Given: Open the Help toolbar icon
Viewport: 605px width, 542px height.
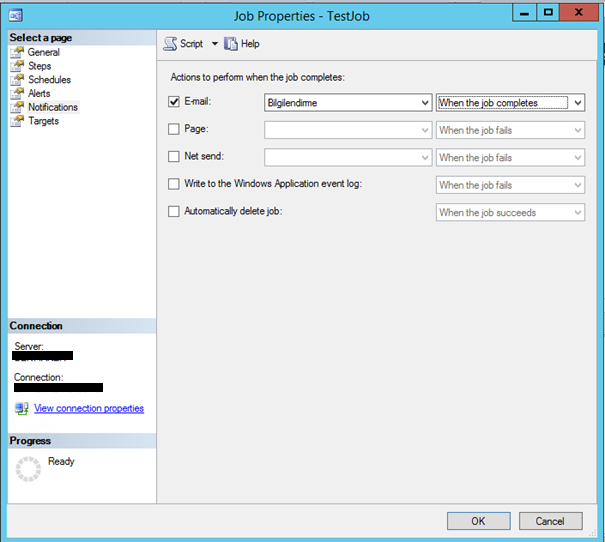Looking at the screenshot, I should (231, 44).
